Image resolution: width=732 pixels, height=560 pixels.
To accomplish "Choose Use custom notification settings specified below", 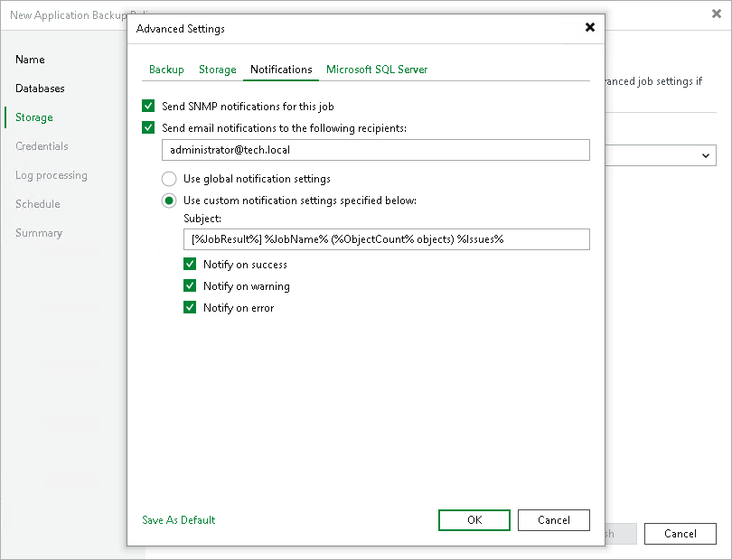I will point(169,200).
